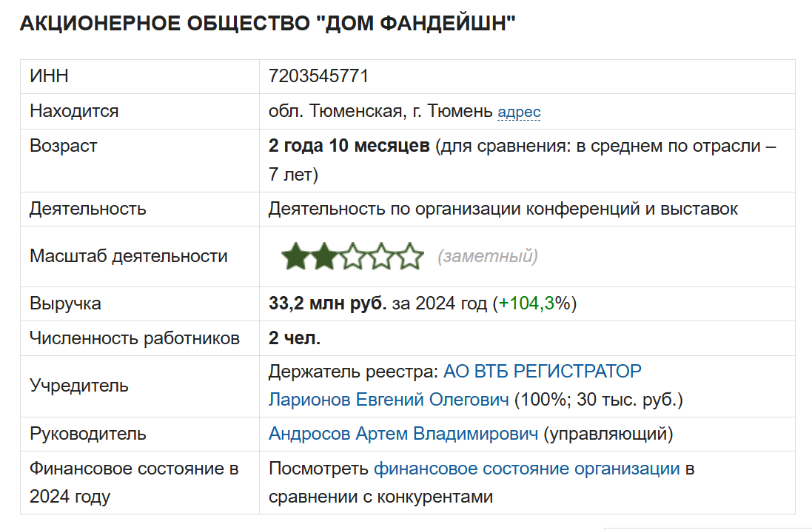
Task: Click the 'Держатель реестра:' text
Action: (353, 370)
